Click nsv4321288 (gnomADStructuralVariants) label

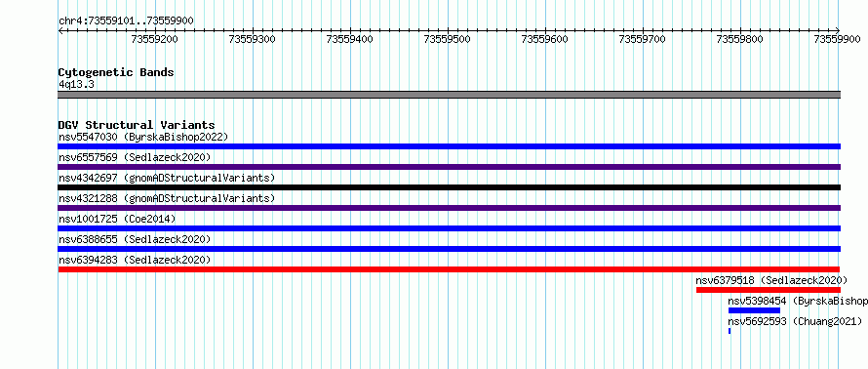tap(167, 198)
